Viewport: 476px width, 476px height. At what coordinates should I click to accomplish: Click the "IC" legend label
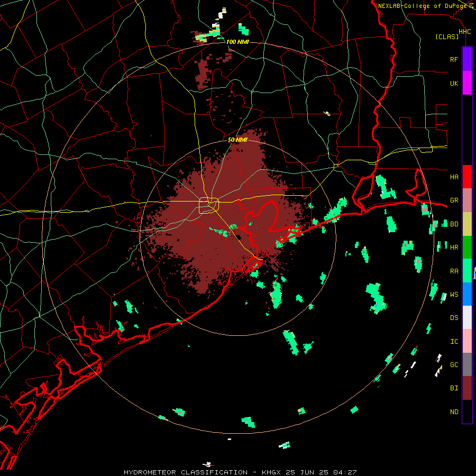[x=454, y=342]
